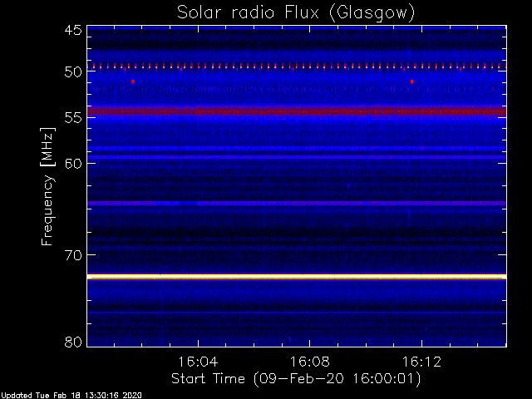Click the 70 MHz axis tick label
The image size is (532, 399).
click(73, 255)
